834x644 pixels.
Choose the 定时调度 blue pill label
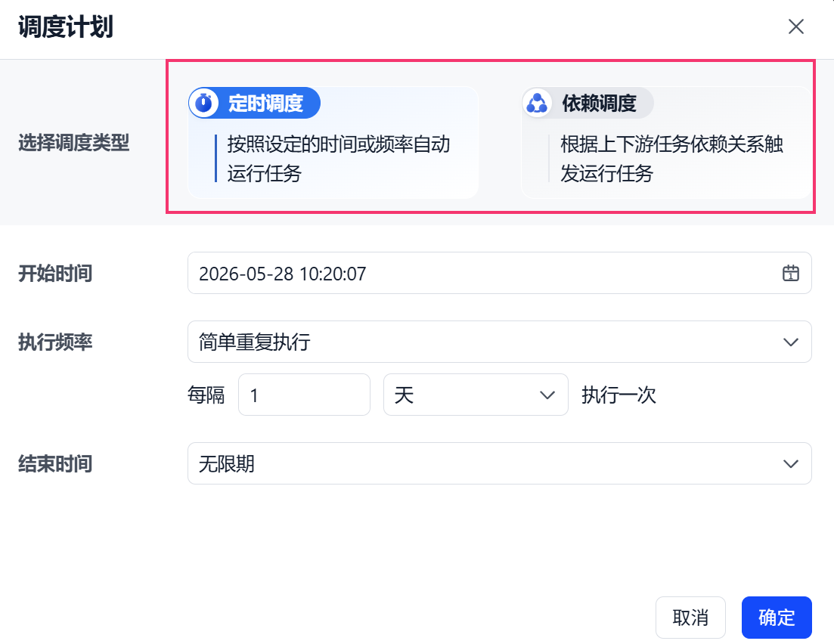(x=255, y=103)
